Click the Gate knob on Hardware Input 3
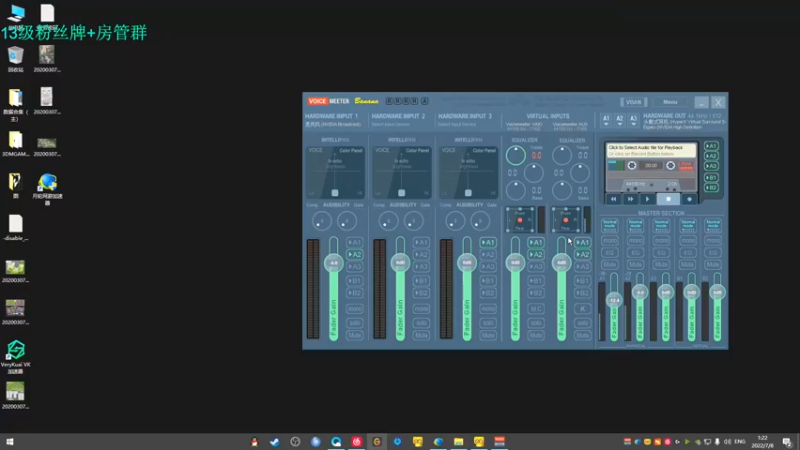800x450 pixels. (480, 221)
